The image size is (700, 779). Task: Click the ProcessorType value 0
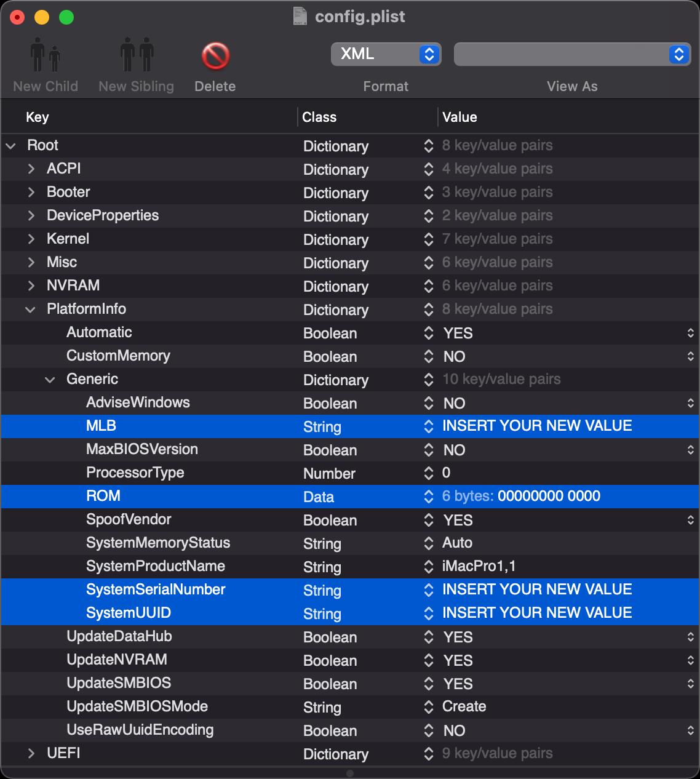tap(447, 473)
